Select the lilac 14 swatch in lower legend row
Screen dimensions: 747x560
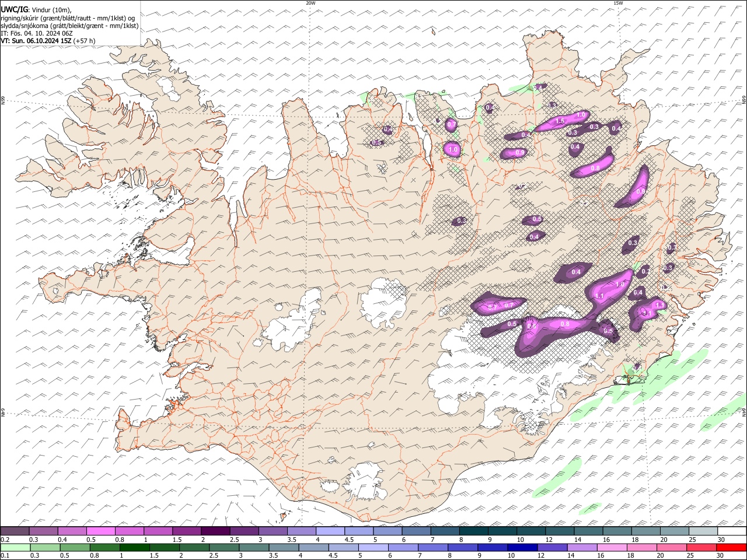point(582,547)
